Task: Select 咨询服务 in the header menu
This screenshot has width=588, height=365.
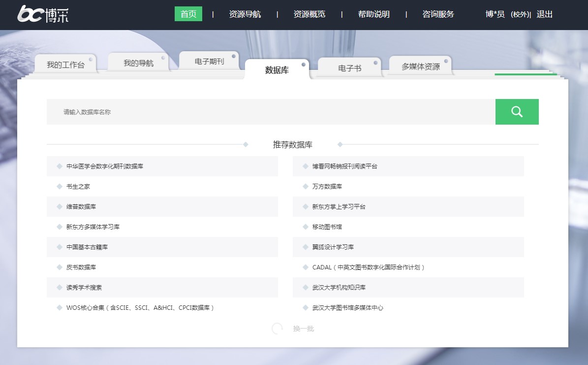Action: [438, 14]
